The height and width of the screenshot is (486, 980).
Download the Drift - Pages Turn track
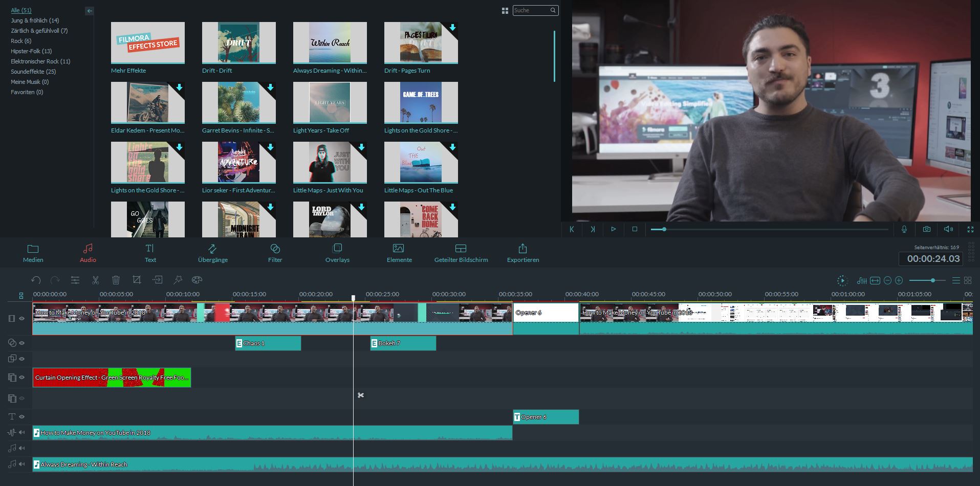[452, 27]
